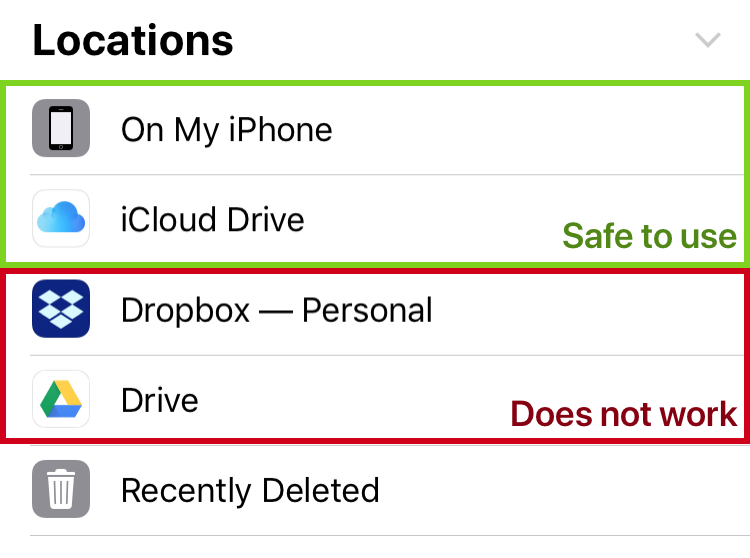Select the Dropbox — Personal entry text
This screenshot has width=750, height=558.
coord(276,310)
